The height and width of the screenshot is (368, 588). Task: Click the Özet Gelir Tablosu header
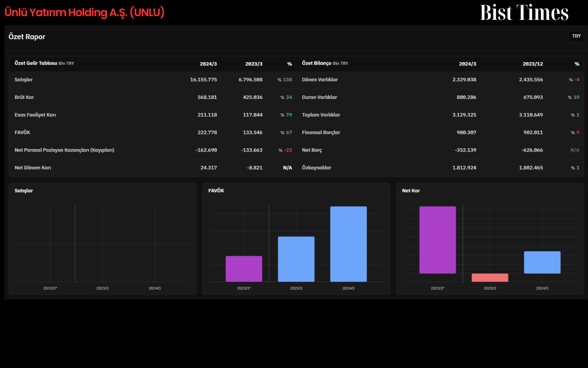tap(44, 63)
